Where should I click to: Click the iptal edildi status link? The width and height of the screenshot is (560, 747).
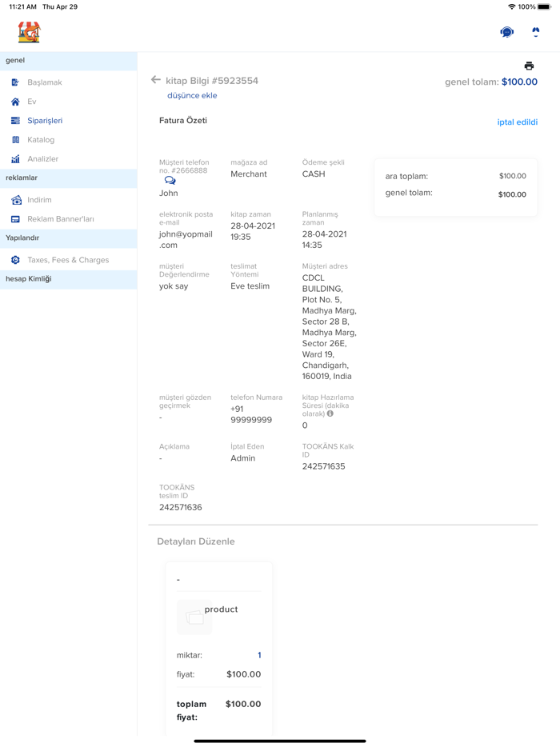(x=517, y=122)
